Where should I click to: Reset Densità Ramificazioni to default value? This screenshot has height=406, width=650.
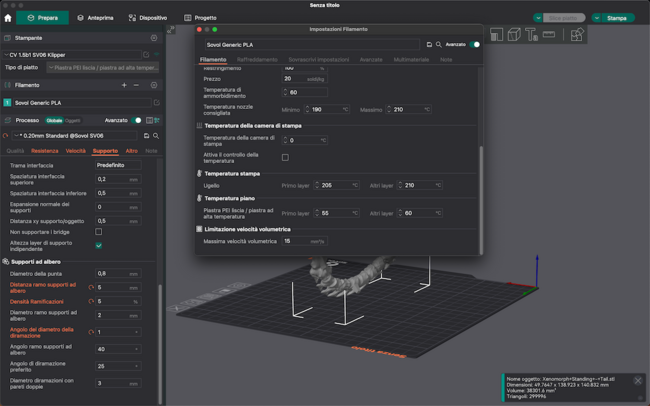click(x=91, y=301)
